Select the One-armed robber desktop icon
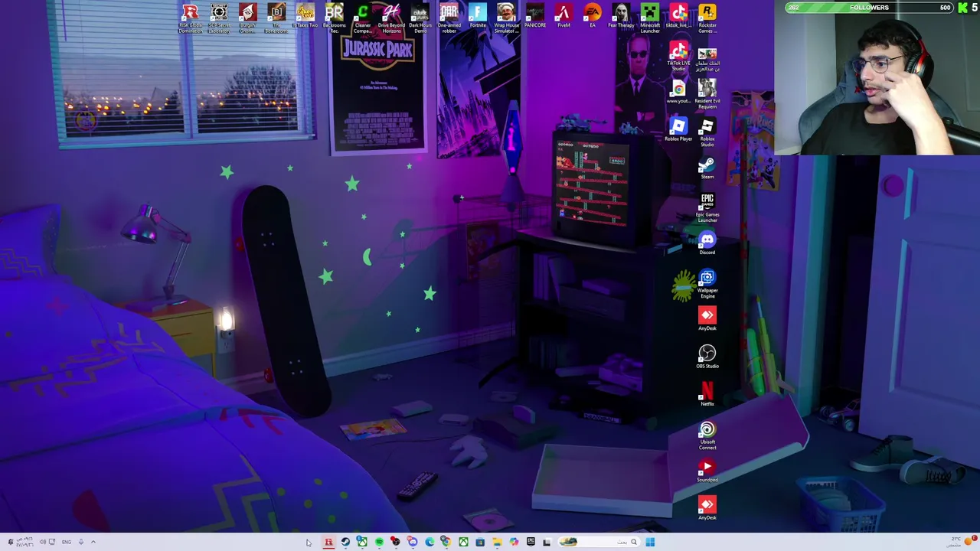 pos(449,18)
